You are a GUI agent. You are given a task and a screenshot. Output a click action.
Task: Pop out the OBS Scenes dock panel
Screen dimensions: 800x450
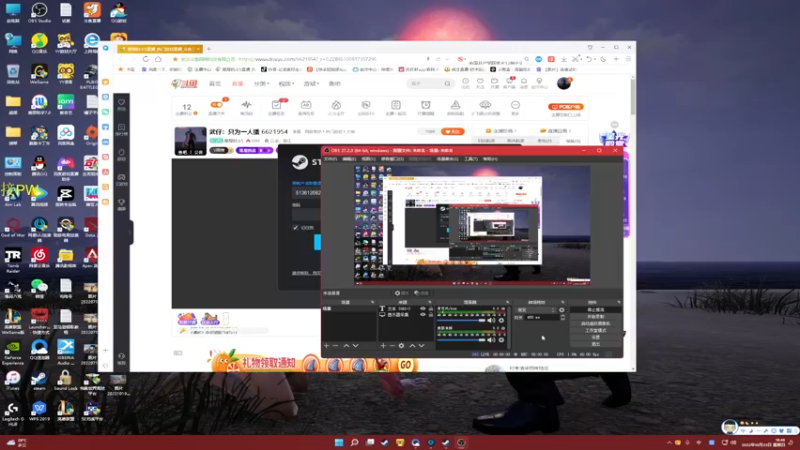click(372, 303)
